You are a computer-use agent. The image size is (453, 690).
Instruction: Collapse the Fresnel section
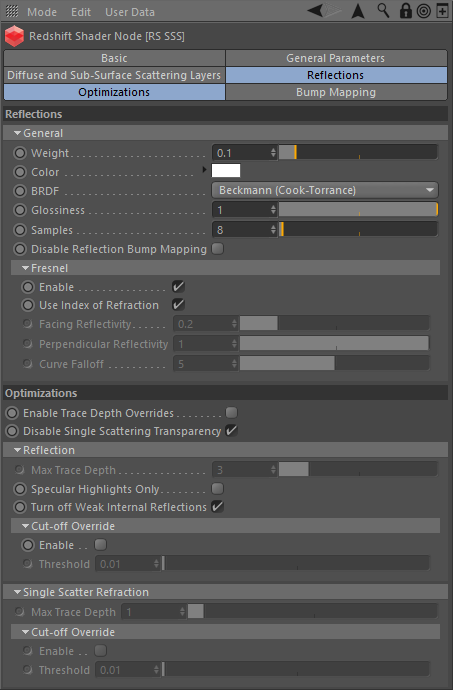click(x=26, y=268)
